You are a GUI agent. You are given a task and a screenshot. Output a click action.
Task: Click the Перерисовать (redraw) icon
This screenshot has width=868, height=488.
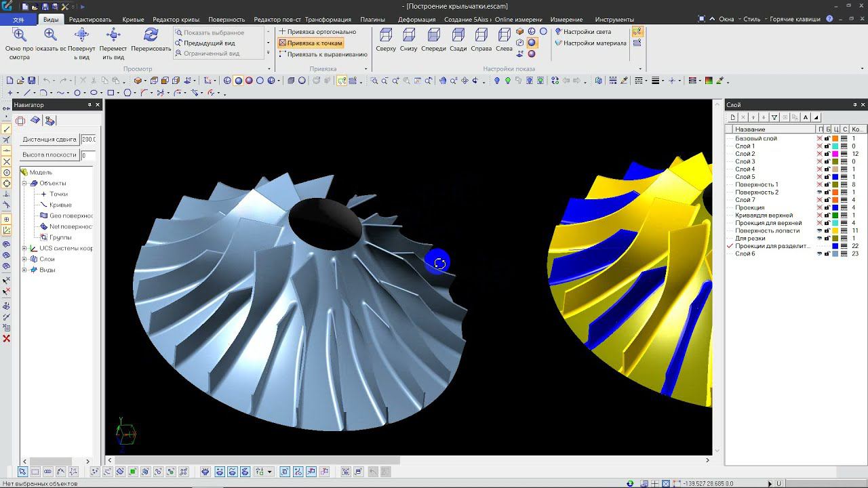(151, 35)
